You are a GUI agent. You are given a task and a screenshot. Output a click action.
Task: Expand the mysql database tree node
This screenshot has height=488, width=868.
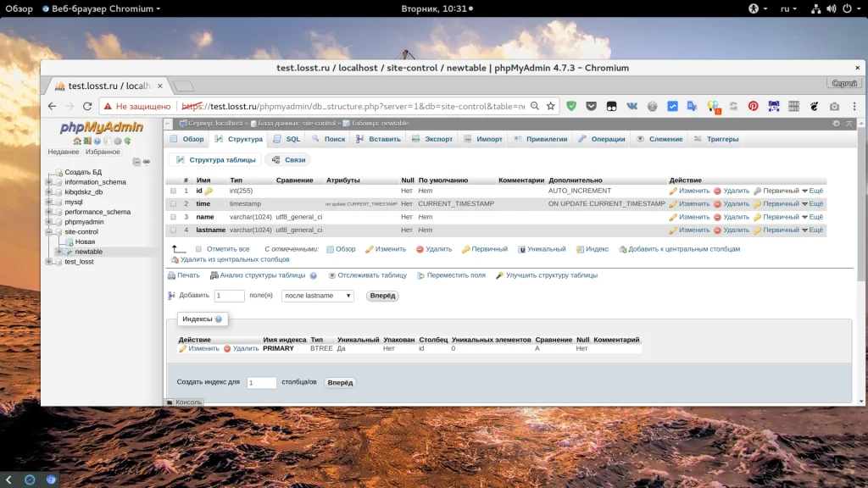[49, 202]
